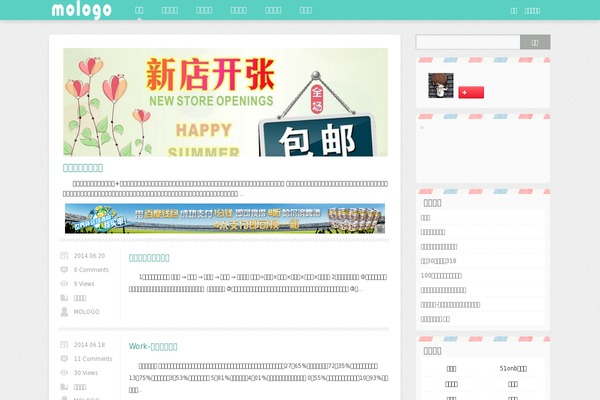Click the comment bubble icon beside 11 Comments
Image resolution: width=600 pixels, height=400 pixels.
(x=65, y=359)
